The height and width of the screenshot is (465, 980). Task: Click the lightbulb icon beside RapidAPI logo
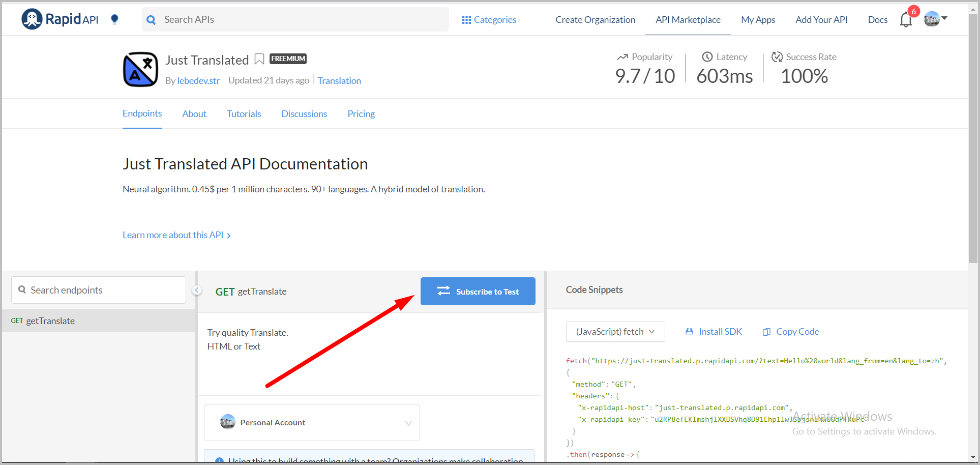(114, 19)
